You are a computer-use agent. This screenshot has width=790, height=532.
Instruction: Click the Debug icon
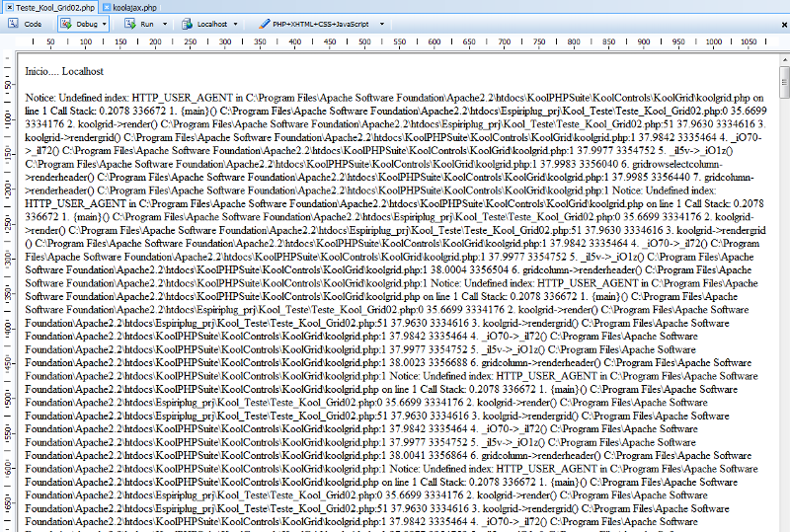point(66,24)
